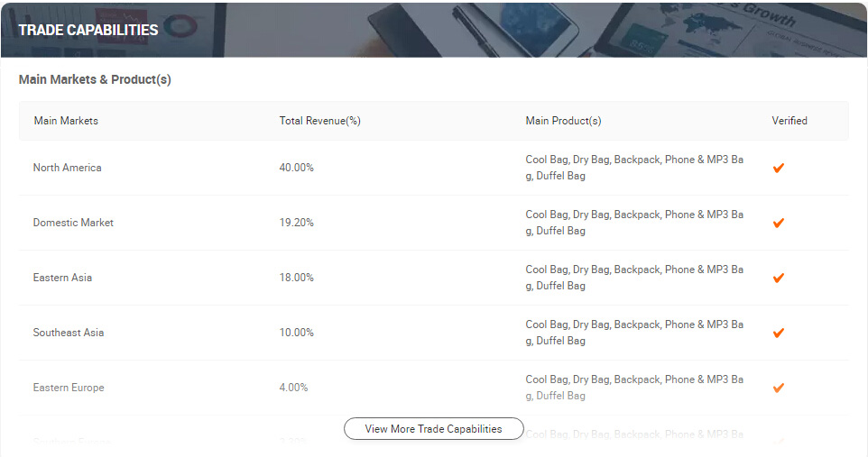The image size is (868, 457).
Task: Click the Eastern Asia verified checkmark icon
Action: 778,278
